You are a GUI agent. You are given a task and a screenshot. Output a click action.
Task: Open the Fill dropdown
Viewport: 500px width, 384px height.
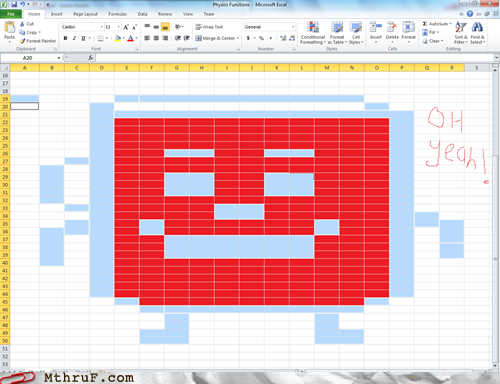430,32
